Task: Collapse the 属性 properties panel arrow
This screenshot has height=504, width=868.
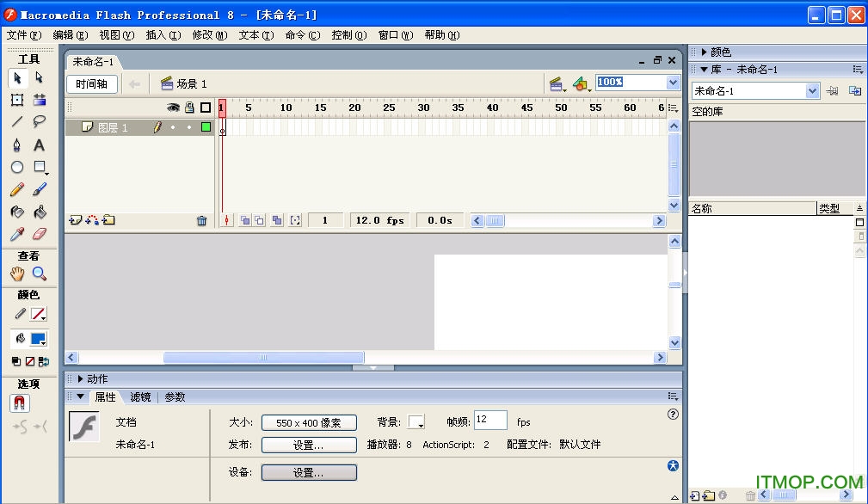Action: (81, 396)
